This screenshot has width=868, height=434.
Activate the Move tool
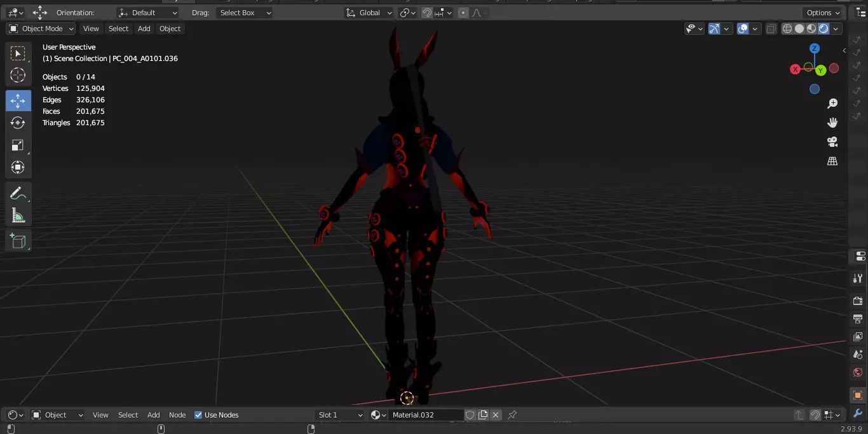18,101
